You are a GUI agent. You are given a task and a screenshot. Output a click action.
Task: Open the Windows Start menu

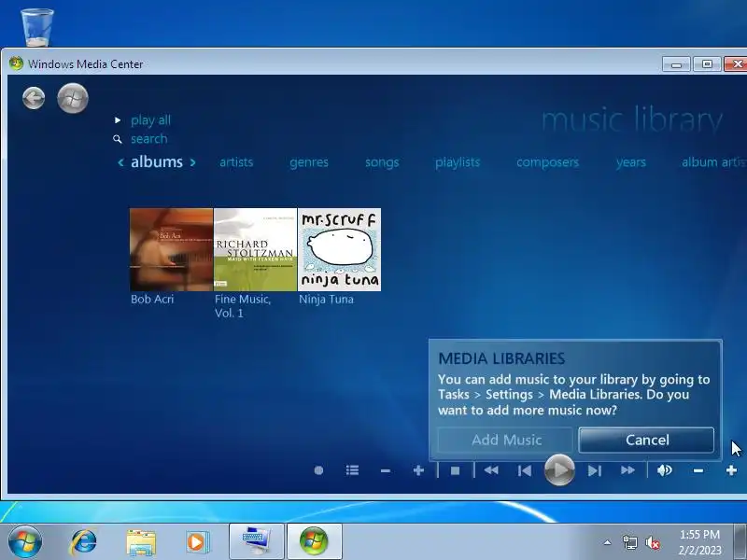[x=25, y=541]
